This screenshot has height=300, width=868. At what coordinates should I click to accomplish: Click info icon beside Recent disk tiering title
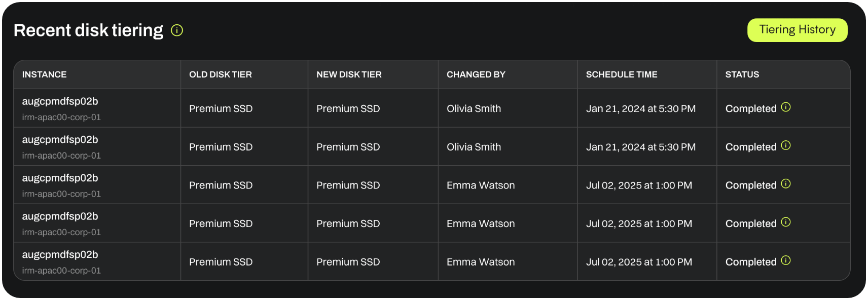[x=177, y=30]
